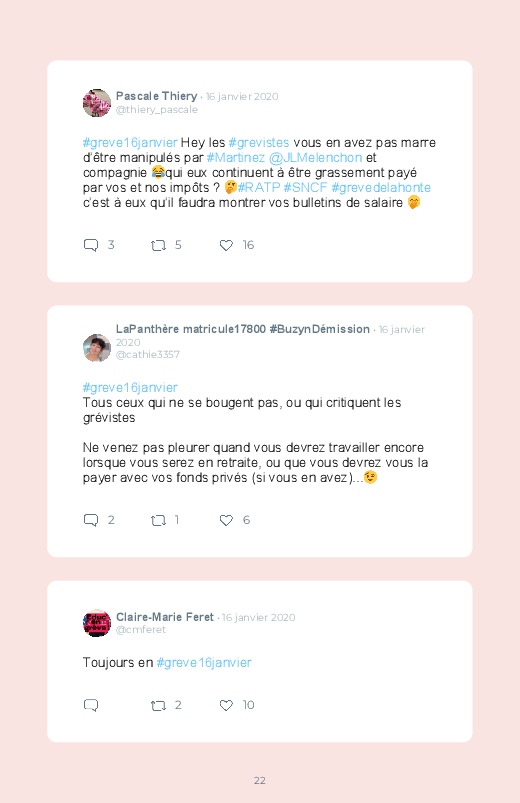Click reply icon on Pascale Thiery's tweet
Image resolution: width=520 pixels, height=803 pixels.
pos(91,245)
